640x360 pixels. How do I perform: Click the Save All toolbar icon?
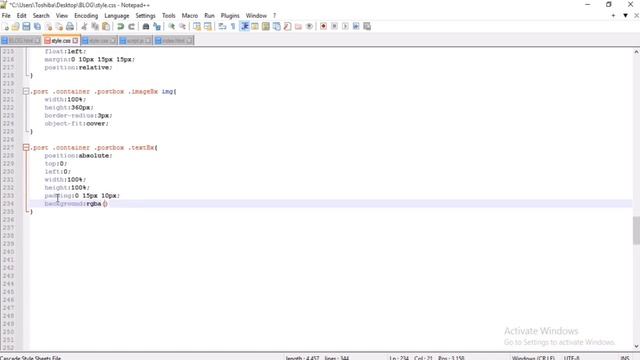pyautogui.click(x=37, y=27)
